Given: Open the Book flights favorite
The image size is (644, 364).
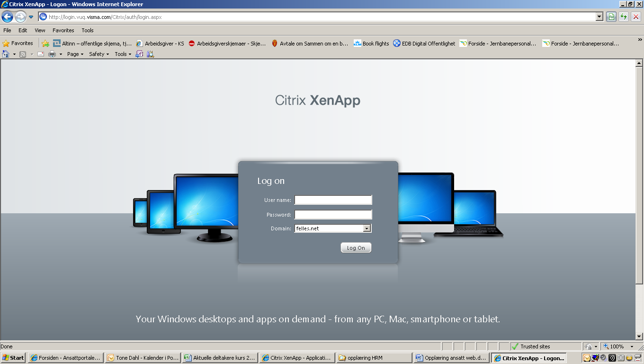Looking at the screenshot, I should point(371,43).
